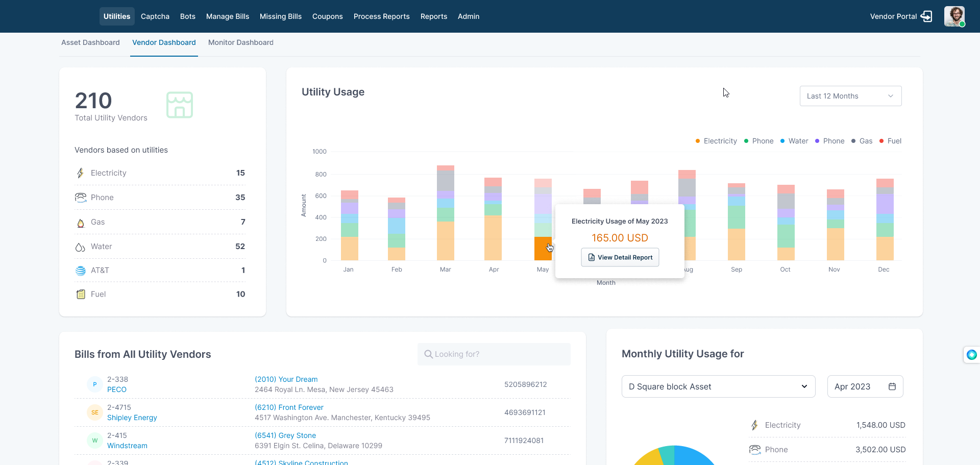This screenshot has height=465, width=980.
Task: Click the Phone icon in vendors list
Action: [x=81, y=198]
